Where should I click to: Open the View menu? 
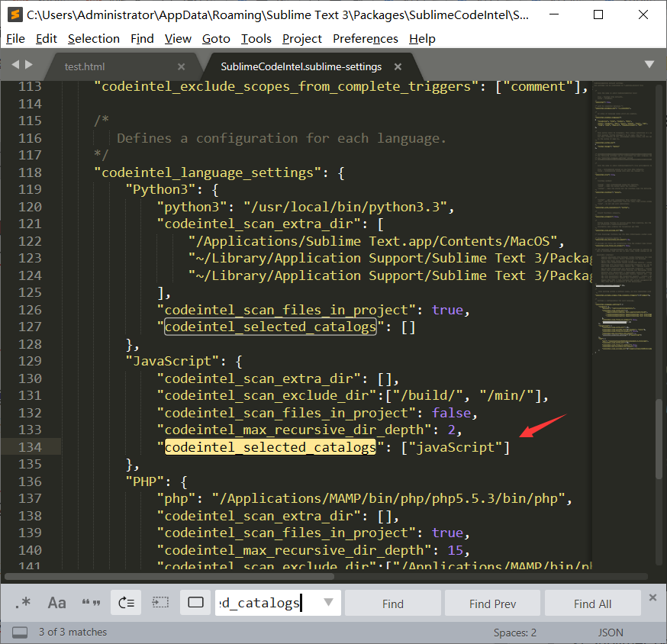[x=178, y=39]
